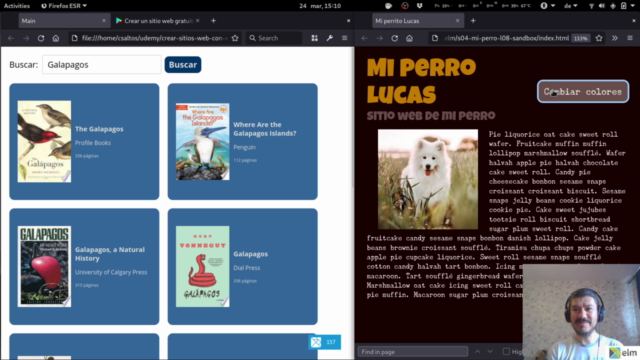Viewport: 640px width, 360px height.
Task: Bookmark the page via star in left window
Action: point(235,38)
